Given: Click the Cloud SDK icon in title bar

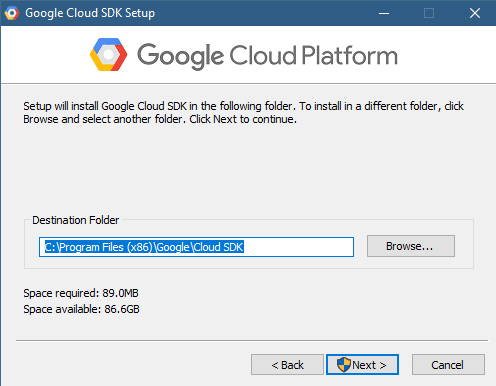Looking at the screenshot, I should pos(12,13).
